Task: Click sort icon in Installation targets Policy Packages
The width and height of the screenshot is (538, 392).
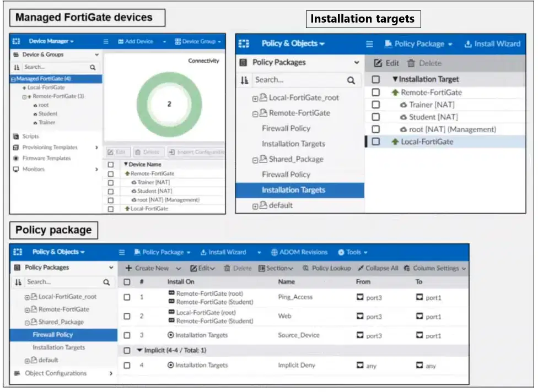Action: click(244, 80)
